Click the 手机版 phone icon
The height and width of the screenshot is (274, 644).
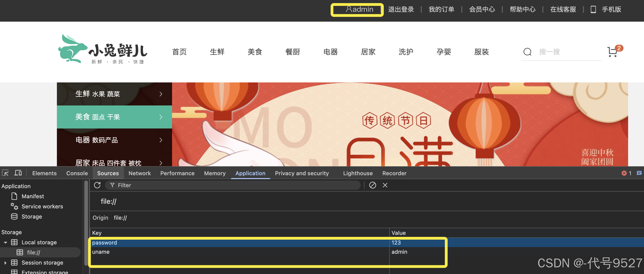pos(593,9)
